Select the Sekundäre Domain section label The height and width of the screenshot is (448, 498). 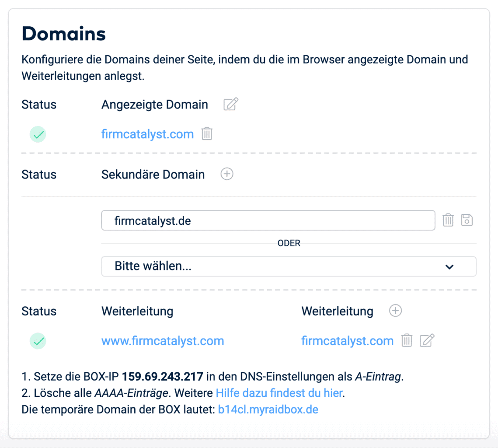pyautogui.click(x=153, y=174)
